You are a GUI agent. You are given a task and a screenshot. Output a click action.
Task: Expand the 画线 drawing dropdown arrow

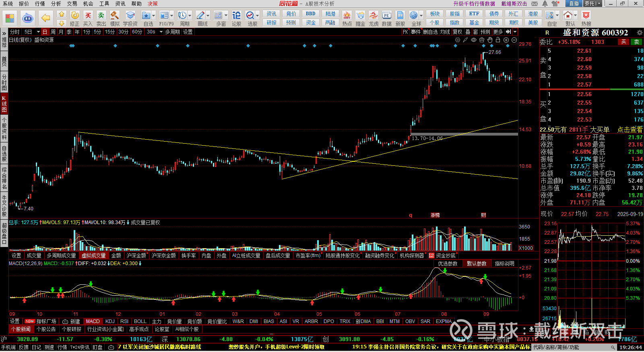(208, 16)
